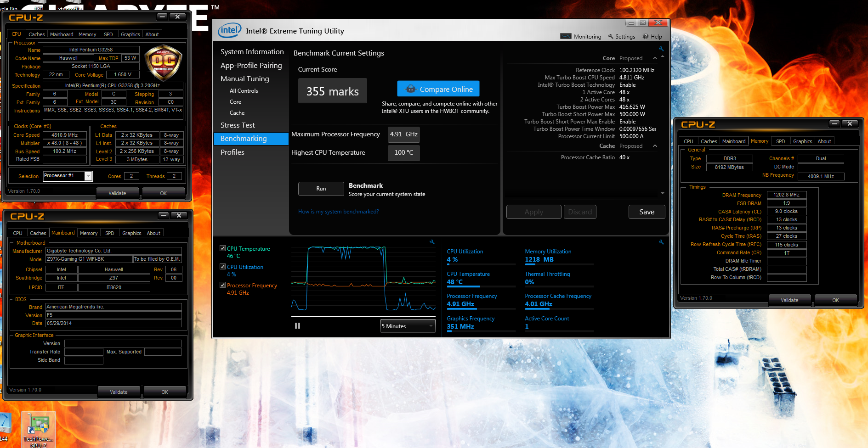Open Stress Test in XTU sidebar
This screenshot has width=868, height=448.
(238, 125)
